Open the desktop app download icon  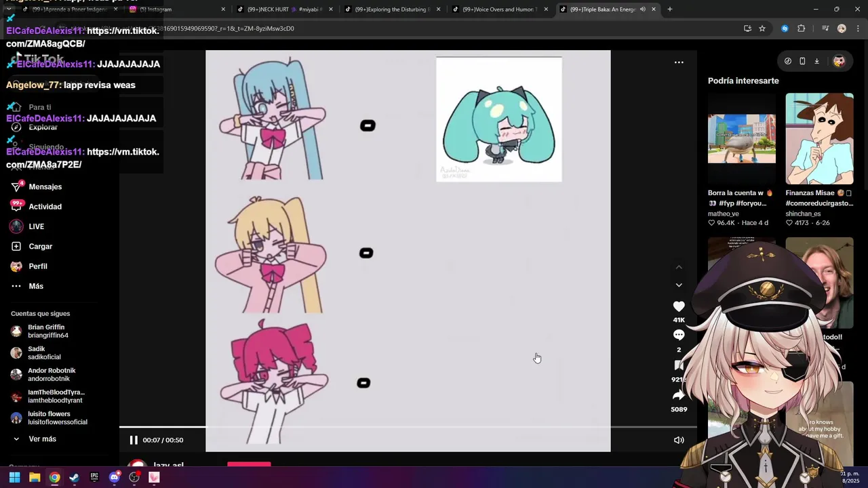pyautogui.click(x=816, y=61)
